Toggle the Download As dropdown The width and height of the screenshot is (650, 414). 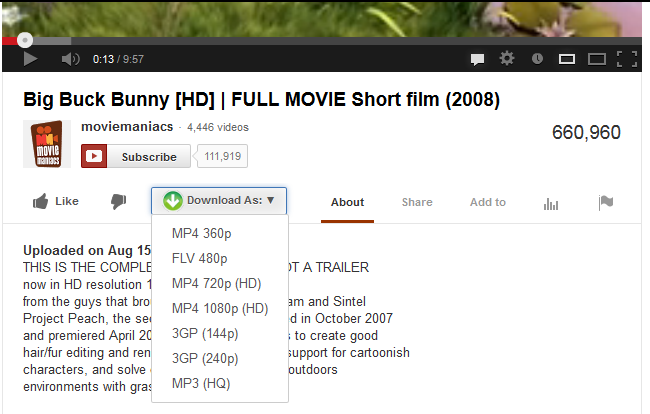coord(219,201)
